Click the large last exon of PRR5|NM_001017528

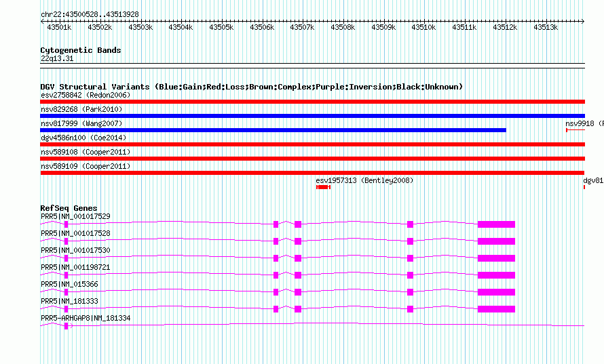pyautogui.click(x=496, y=241)
